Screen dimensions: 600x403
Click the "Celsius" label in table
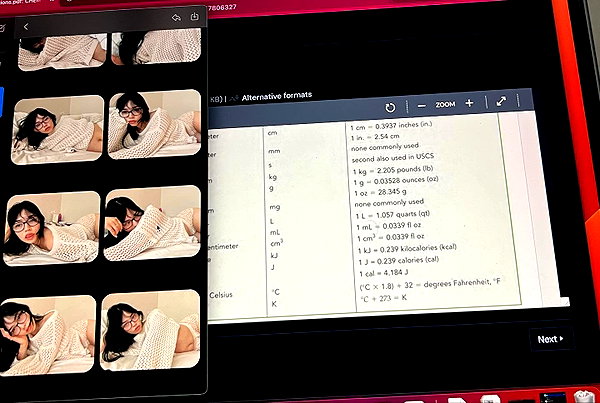tap(221, 295)
